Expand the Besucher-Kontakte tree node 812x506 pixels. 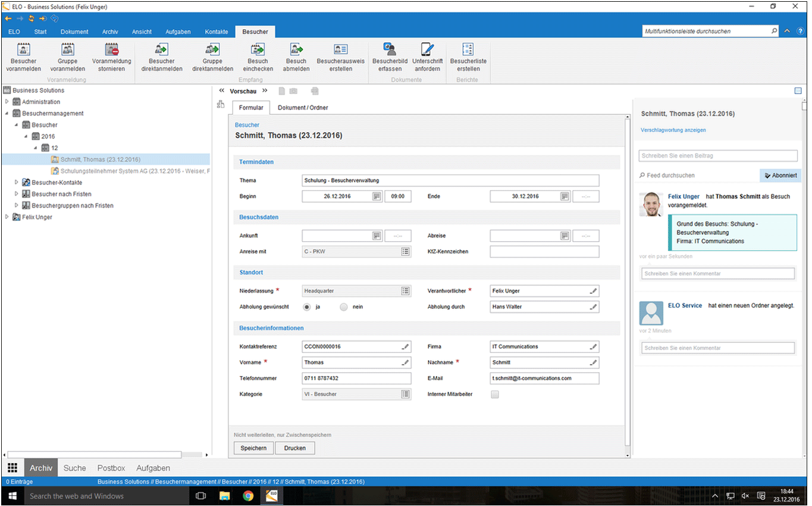coord(17,182)
